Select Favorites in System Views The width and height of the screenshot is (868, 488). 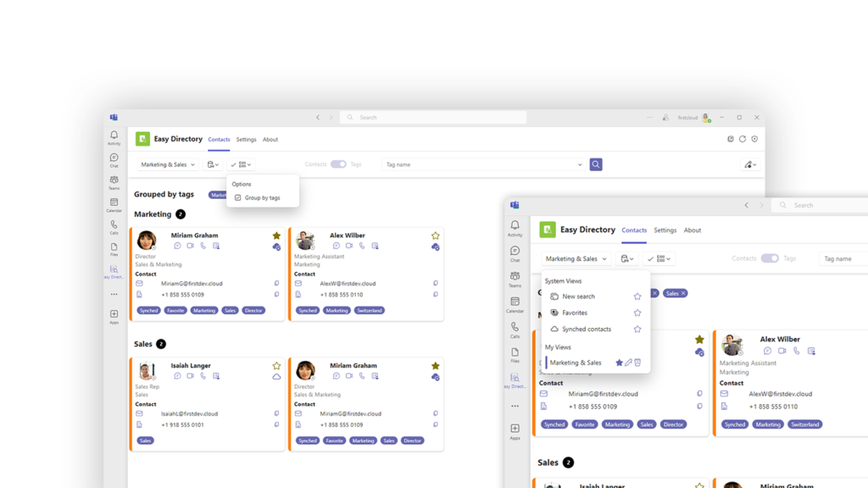[x=575, y=313]
